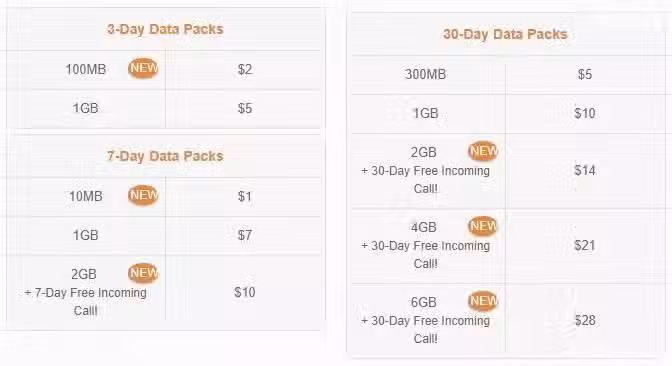Click the $14 price for 2GB
The image size is (672, 366).
click(585, 171)
